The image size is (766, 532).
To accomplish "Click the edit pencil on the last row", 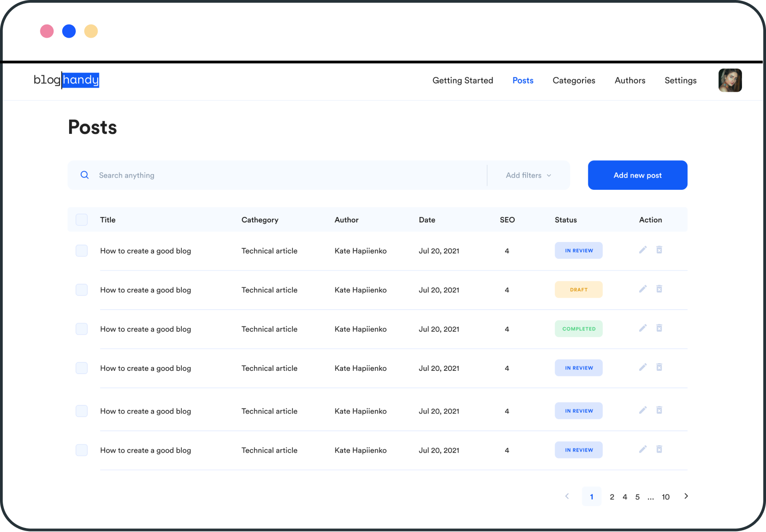I will 643,449.
